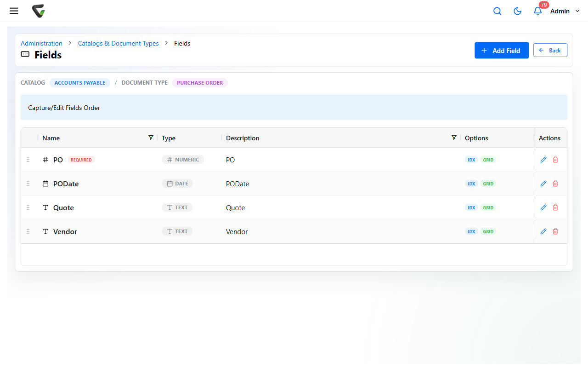Click the REQUIRED badge on PO

(x=81, y=160)
